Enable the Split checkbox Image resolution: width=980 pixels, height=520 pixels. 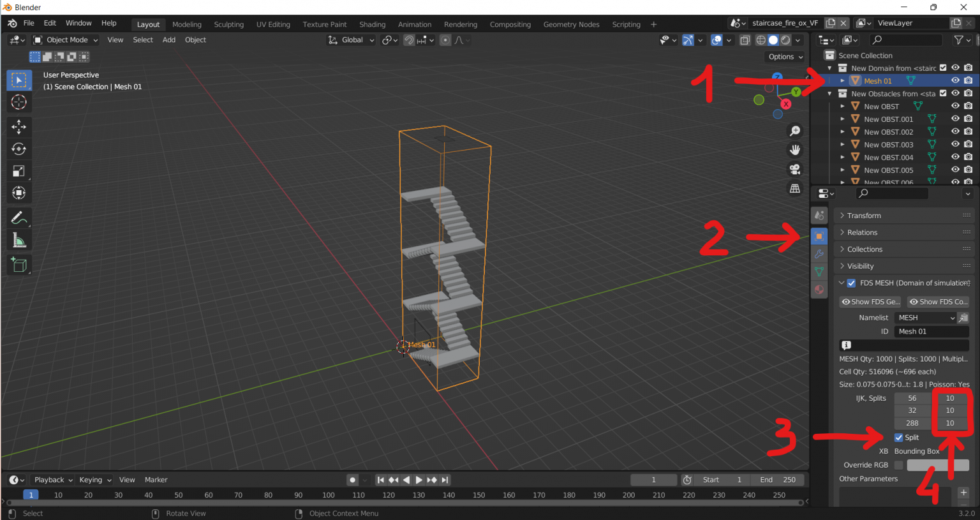(899, 438)
